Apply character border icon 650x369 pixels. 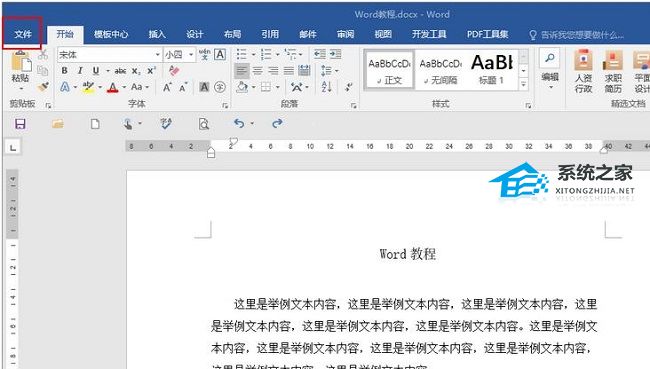[220, 54]
